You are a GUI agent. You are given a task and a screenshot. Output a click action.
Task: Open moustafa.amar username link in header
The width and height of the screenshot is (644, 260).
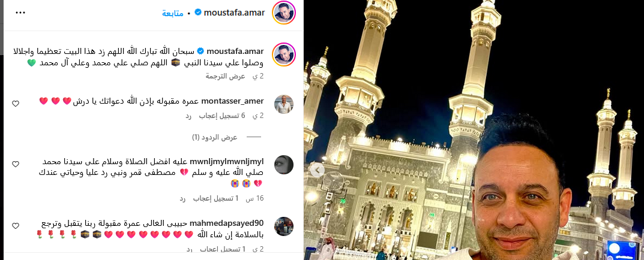[x=235, y=13]
